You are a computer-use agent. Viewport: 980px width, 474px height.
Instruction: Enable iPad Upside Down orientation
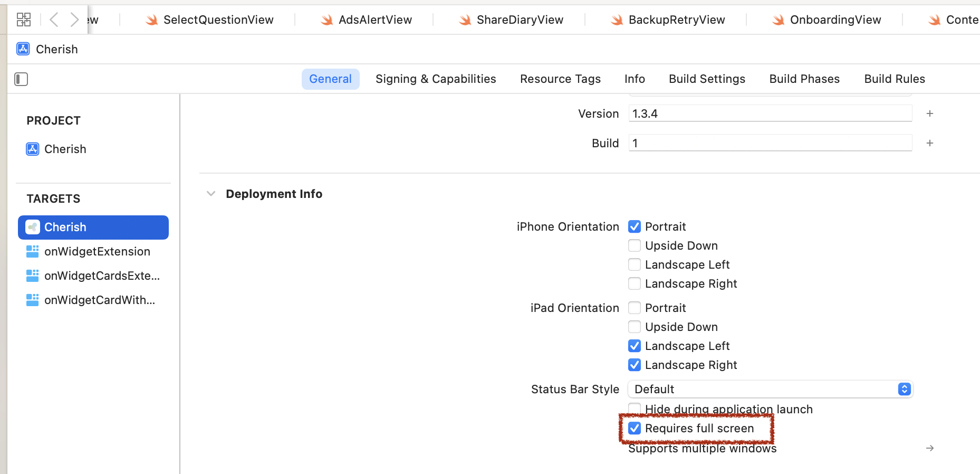(x=635, y=327)
